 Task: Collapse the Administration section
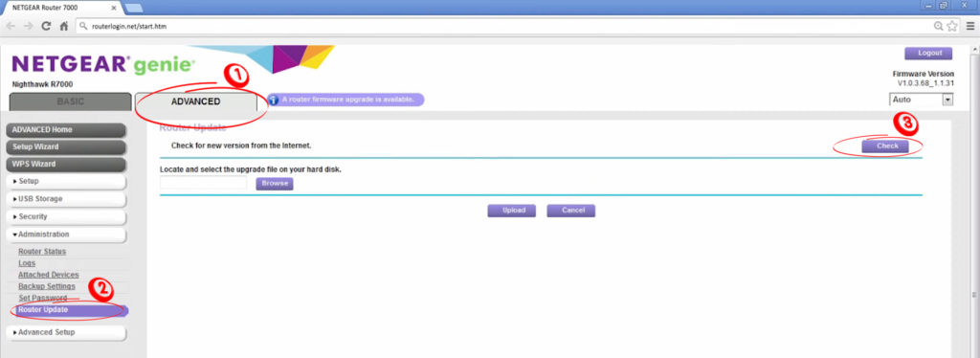(66, 235)
